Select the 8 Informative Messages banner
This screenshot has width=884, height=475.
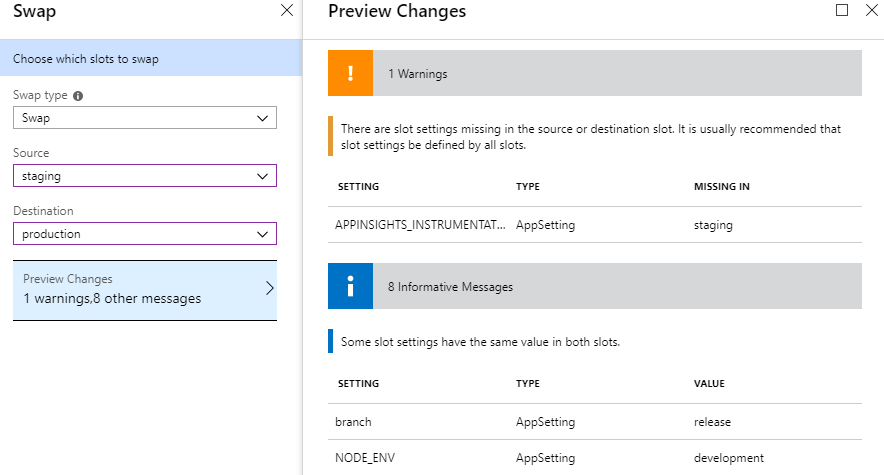595,286
